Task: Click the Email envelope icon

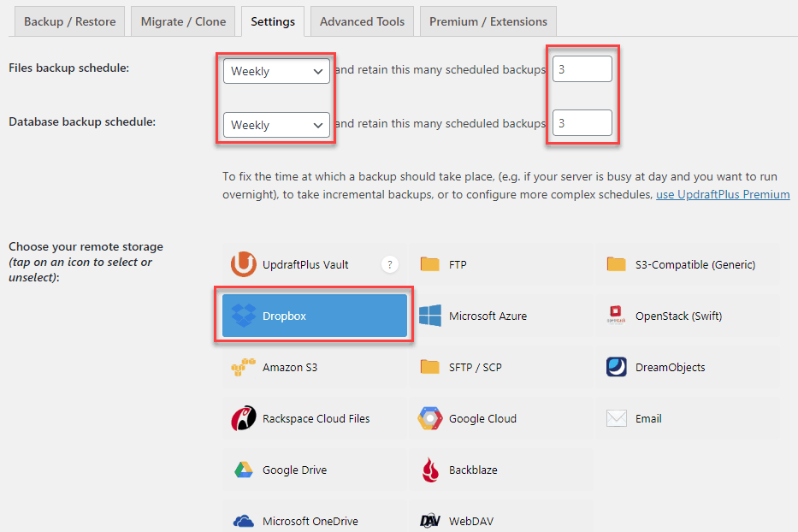Action: click(617, 418)
